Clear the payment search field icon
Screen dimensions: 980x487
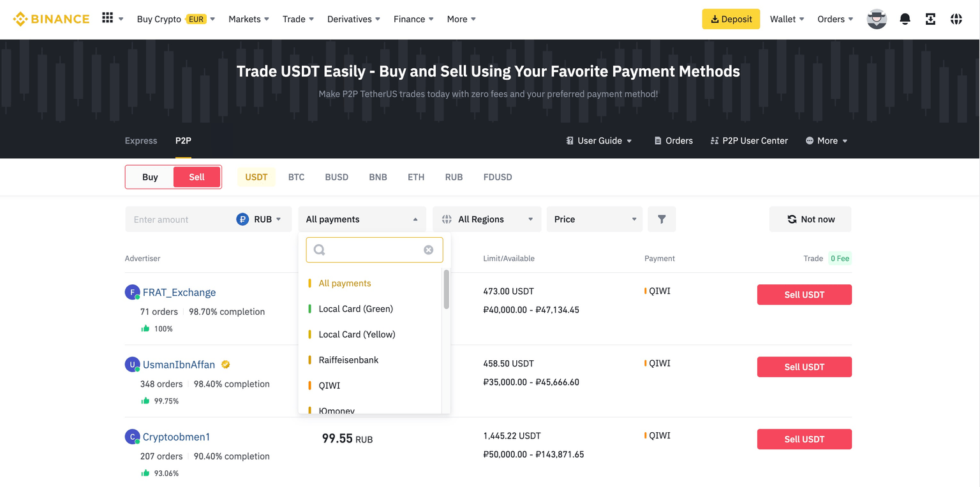tap(429, 250)
